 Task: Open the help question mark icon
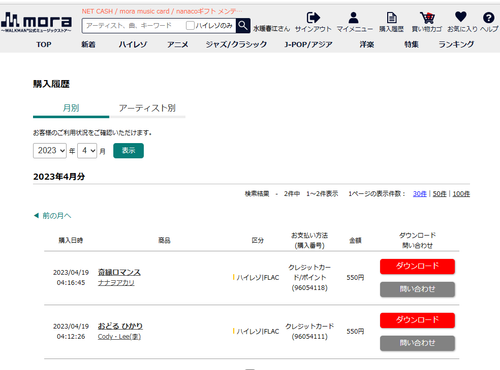(x=488, y=18)
